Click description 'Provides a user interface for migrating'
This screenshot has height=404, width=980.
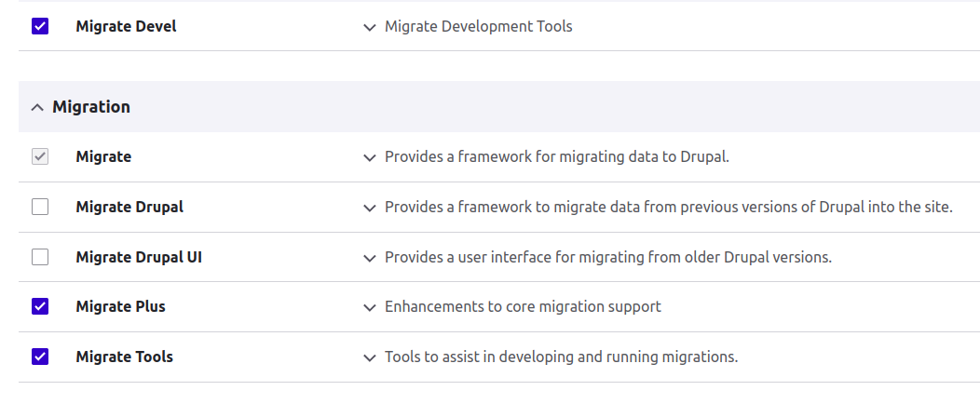[x=608, y=257]
